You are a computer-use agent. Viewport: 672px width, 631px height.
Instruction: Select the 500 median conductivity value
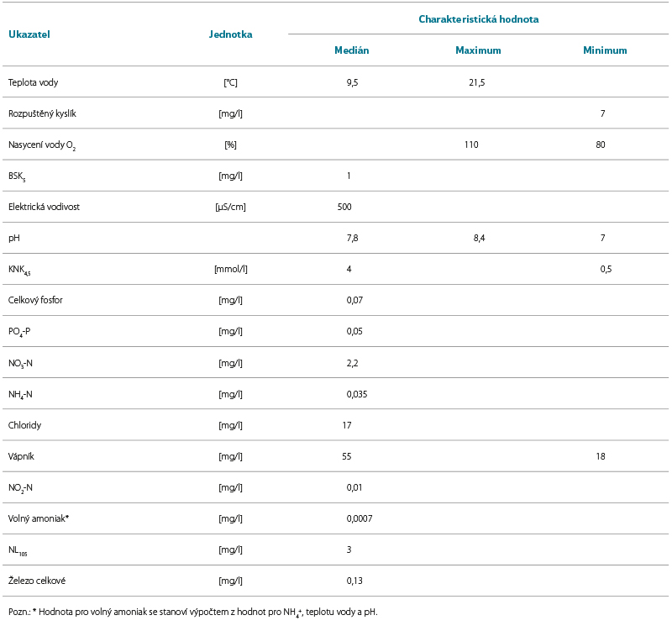coord(344,207)
